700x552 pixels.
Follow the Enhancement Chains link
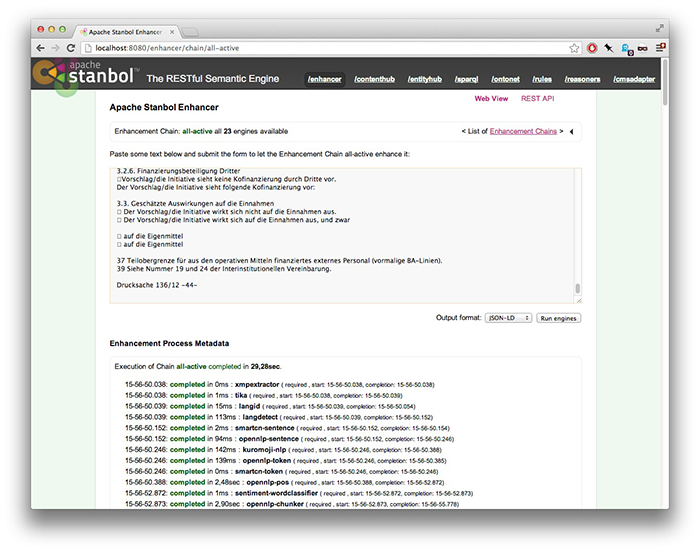click(523, 131)
